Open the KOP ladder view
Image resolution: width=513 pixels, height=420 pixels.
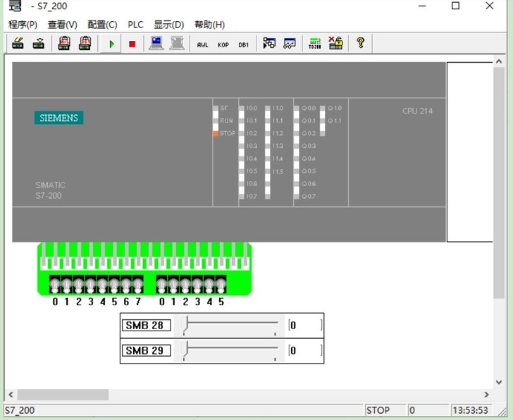point(223,45)
